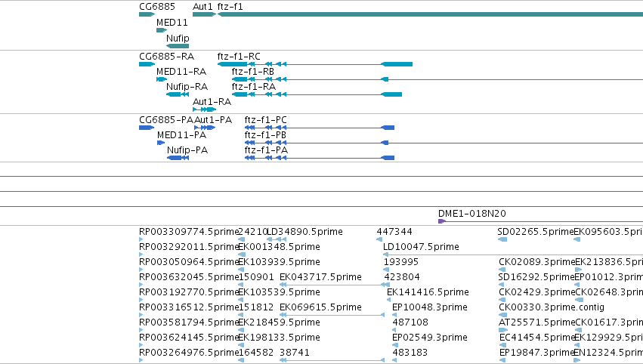Click EST label SD02265.5prime
This screenshot has width=643, height=364.
[535, 232]
